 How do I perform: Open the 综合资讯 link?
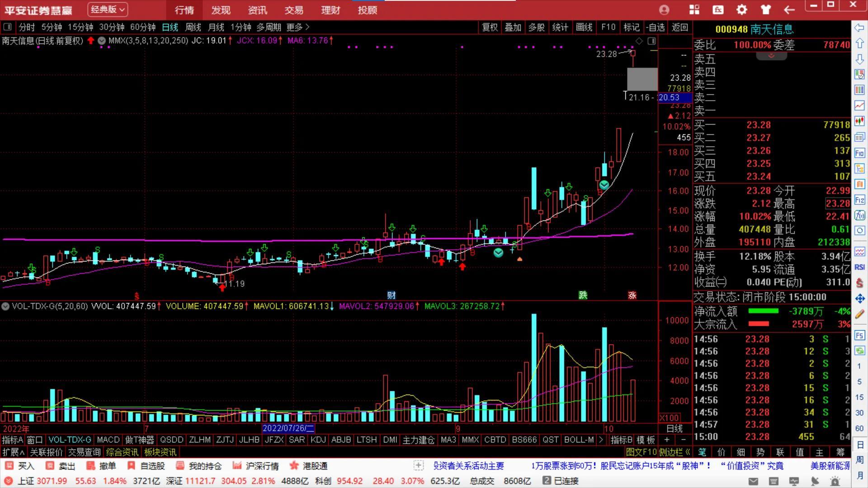tap(122, 452)
